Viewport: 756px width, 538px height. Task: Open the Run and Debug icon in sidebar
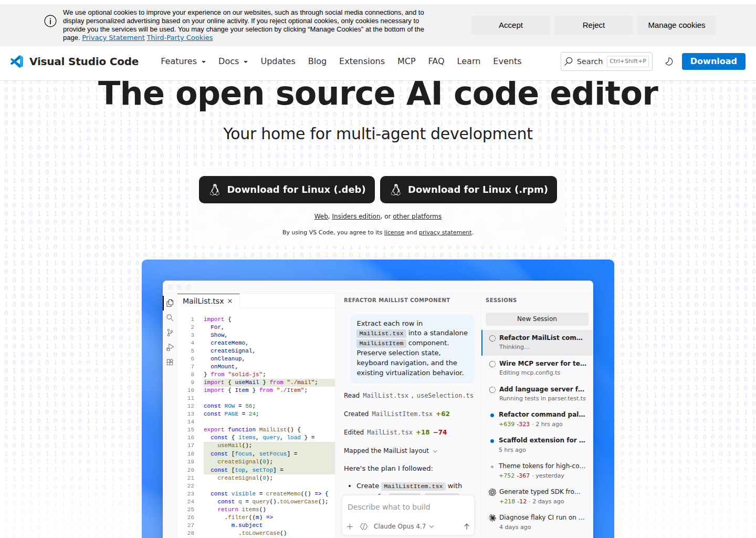170,347
